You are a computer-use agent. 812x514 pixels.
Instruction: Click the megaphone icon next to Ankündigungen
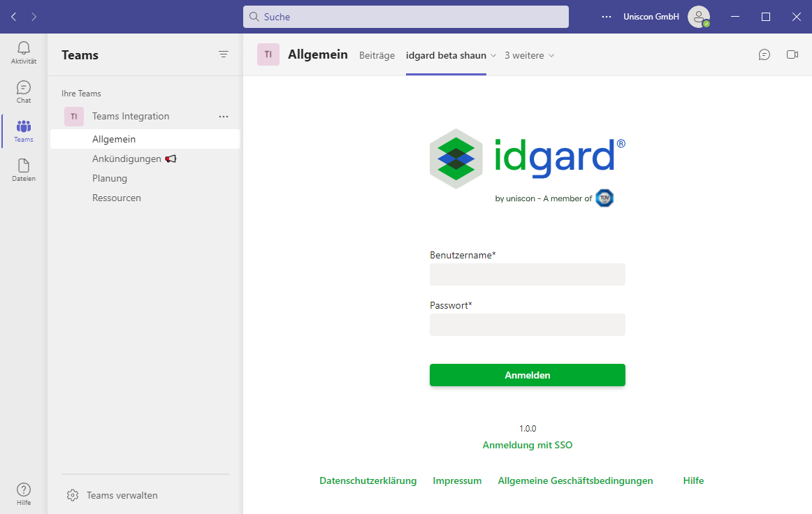tap(171, 159)
